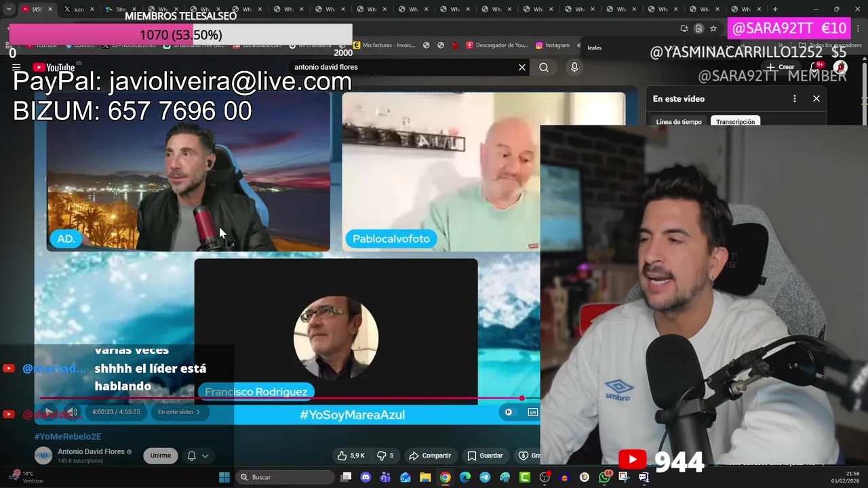Open the Windows Start menu
Viewport: 868px width, 488px height.
click(x=224, y=477)
